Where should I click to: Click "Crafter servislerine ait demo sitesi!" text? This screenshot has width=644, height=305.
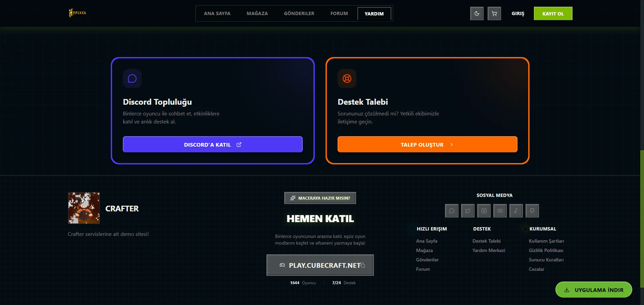[108, 234]
